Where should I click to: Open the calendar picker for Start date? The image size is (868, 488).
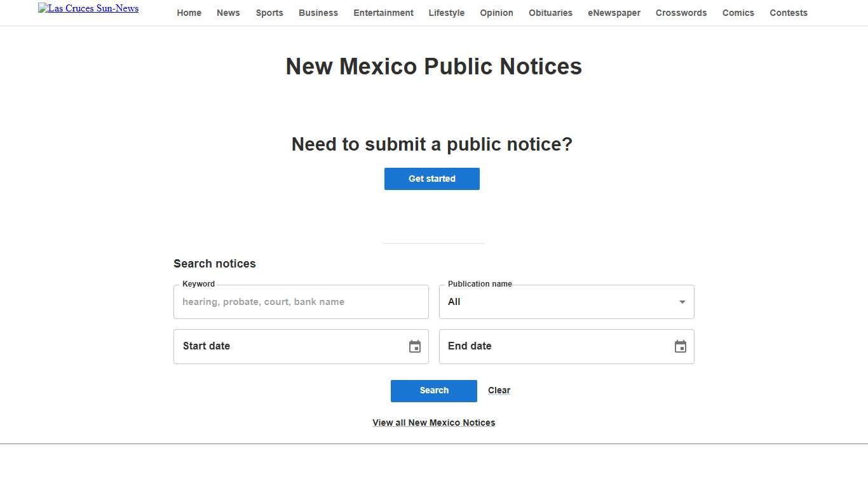point(414,346)
